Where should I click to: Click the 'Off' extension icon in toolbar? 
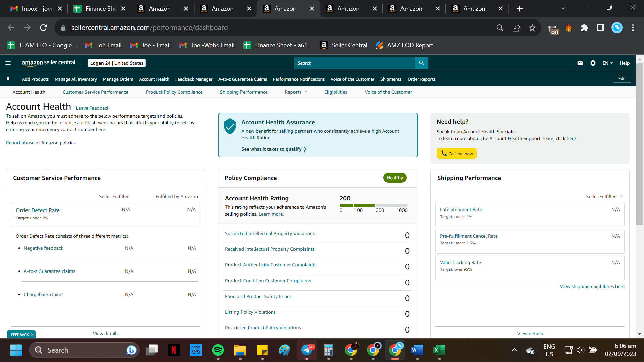(x=553, y=29)
